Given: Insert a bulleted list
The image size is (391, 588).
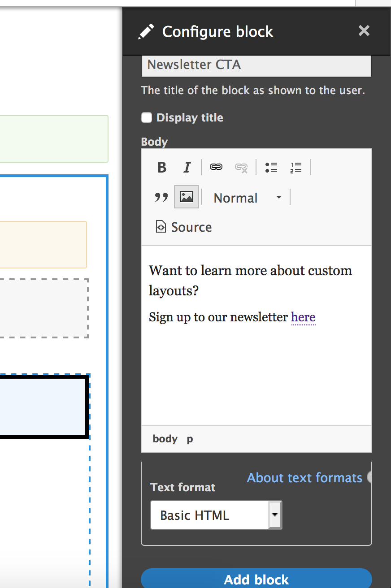Looking at the screenshot, I should (271, 167).
